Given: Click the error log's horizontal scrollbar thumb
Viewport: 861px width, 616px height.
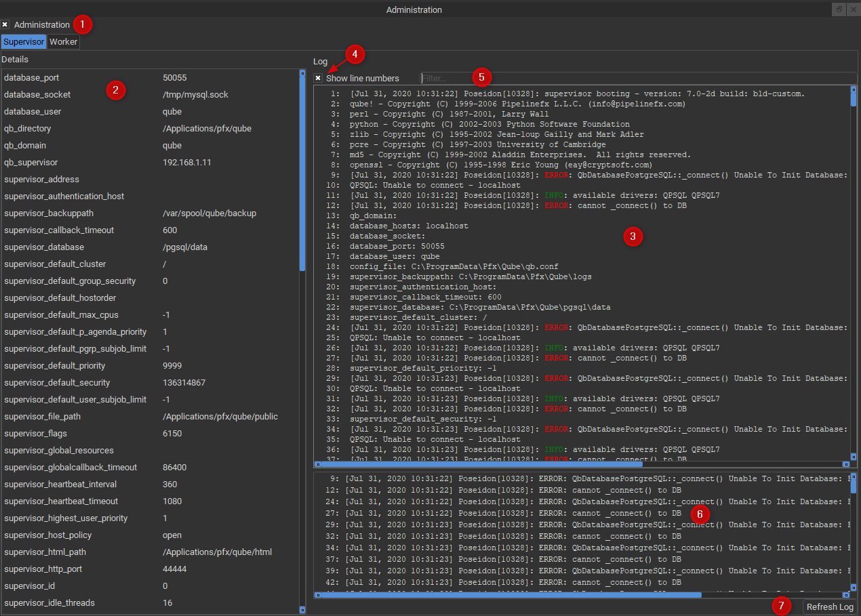Looking at the screenshot, I should point(512,594).
